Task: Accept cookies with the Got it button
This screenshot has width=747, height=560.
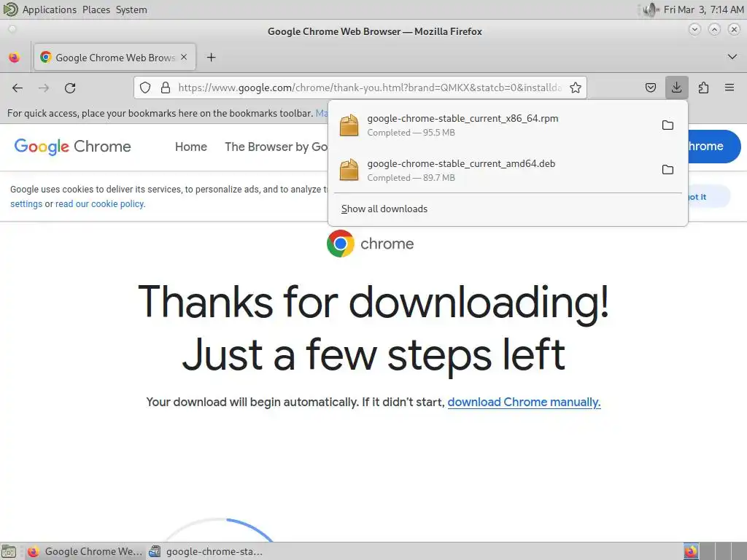Action: [708, 197]
